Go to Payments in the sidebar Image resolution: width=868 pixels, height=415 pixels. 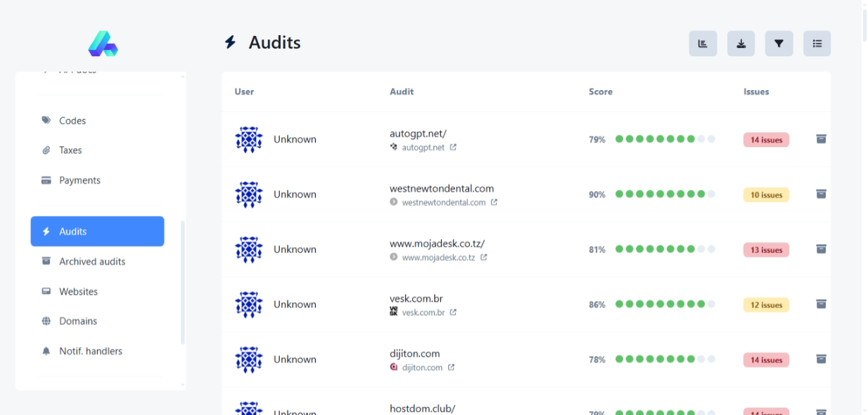79,181
